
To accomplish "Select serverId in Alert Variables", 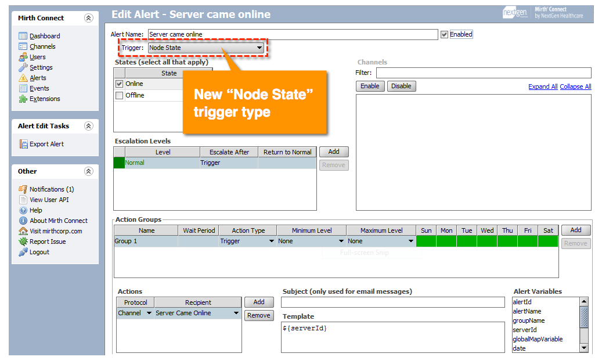I will click(525, 330).
